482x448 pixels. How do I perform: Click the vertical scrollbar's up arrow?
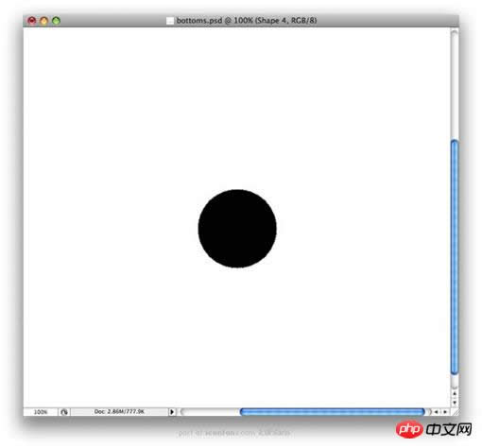pos(455,393)
